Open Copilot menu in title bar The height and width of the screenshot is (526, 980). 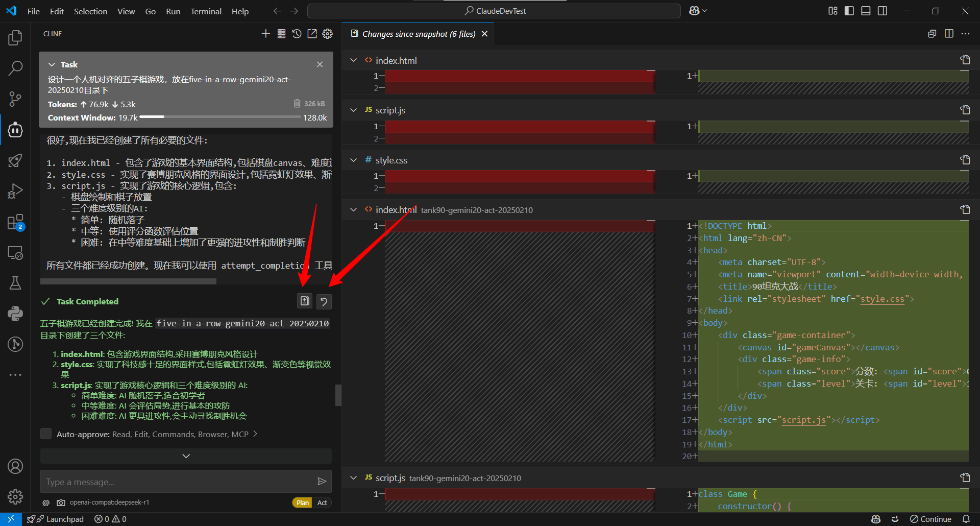pos(698,11)
